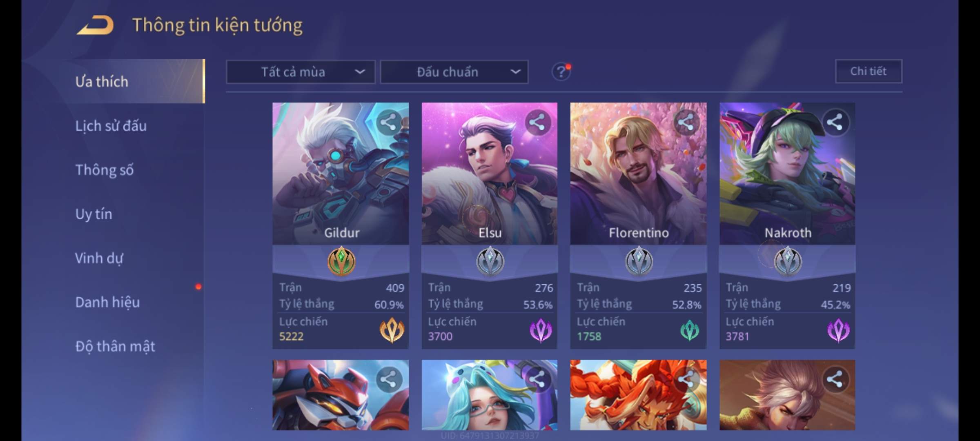This screenshot has width=980, height=441.
Task: Open the Danh hiệu tab
Action: [108, 302]
